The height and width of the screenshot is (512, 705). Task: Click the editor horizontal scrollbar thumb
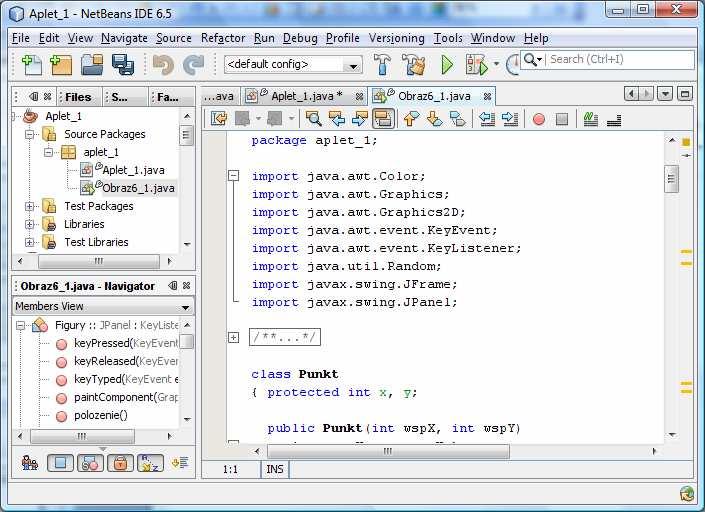[x=388, y=451]
